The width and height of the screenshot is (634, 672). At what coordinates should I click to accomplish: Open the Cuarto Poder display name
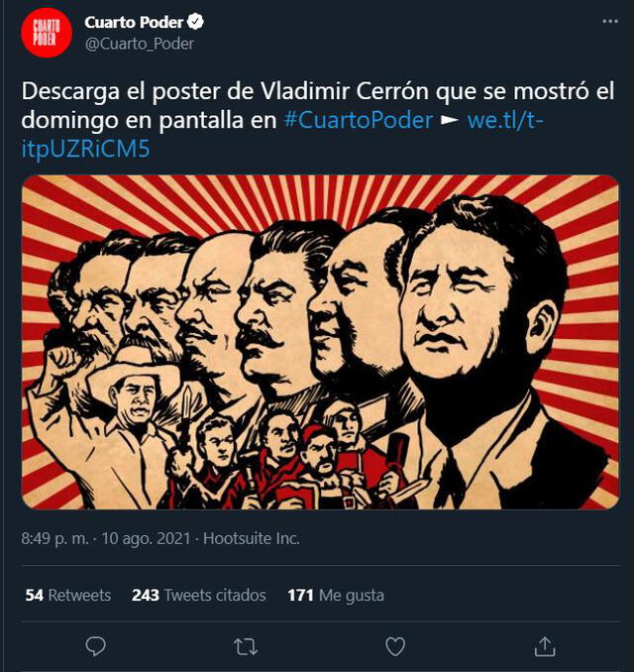pos(134,22)
